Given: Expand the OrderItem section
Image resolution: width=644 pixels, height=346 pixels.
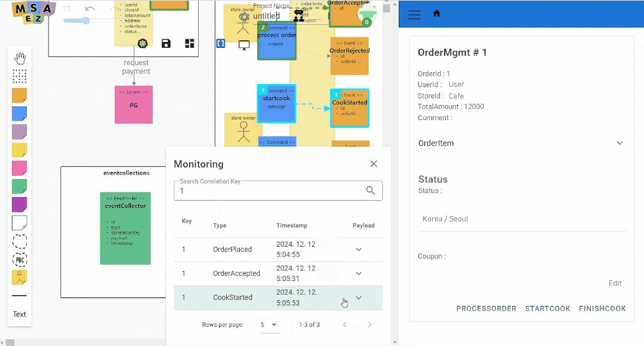Looking at the screenshot, I should coord(619,143).
